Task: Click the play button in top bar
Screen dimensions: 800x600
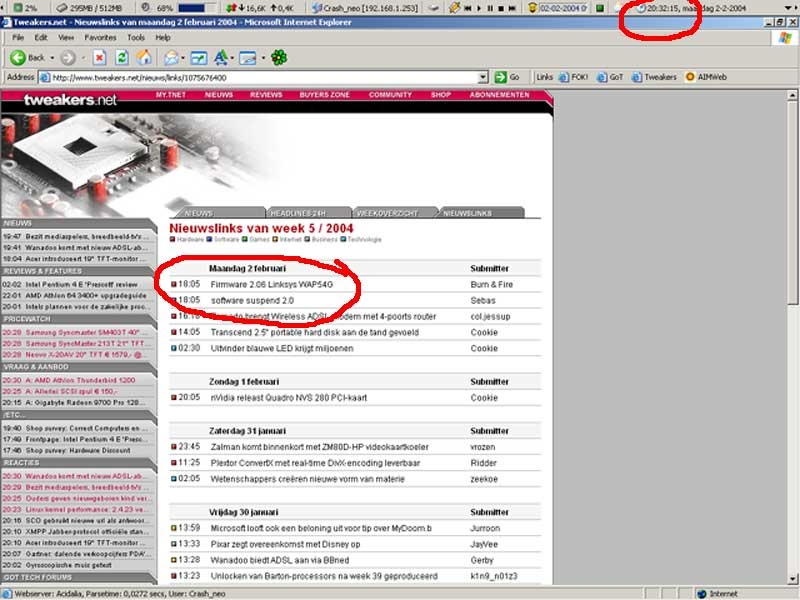Action: tap(479, 8)
